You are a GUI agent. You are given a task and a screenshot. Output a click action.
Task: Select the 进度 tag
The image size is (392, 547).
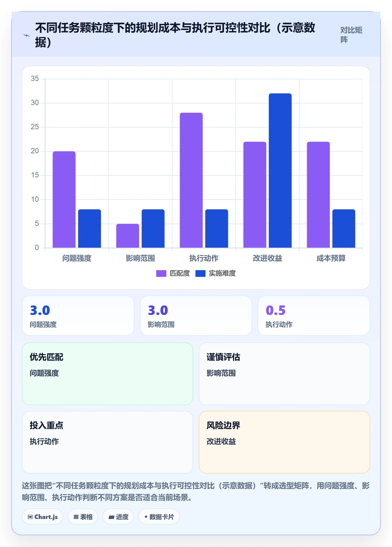[x=118, y=517]
